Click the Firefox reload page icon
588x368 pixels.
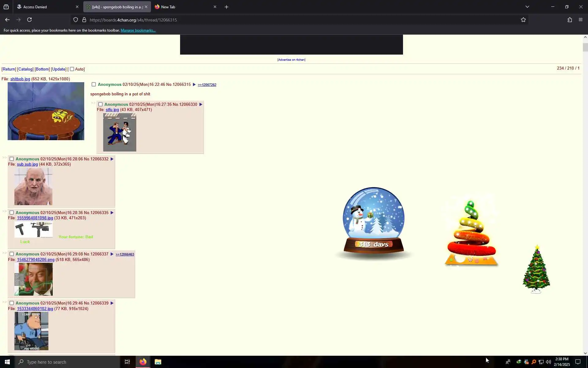29,20
